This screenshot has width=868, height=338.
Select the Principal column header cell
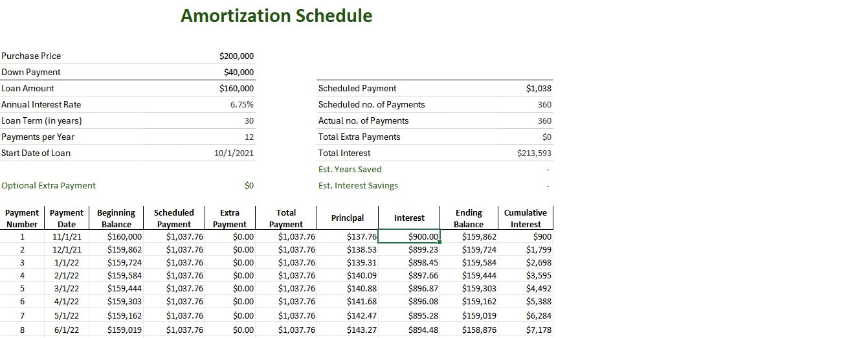348,218
